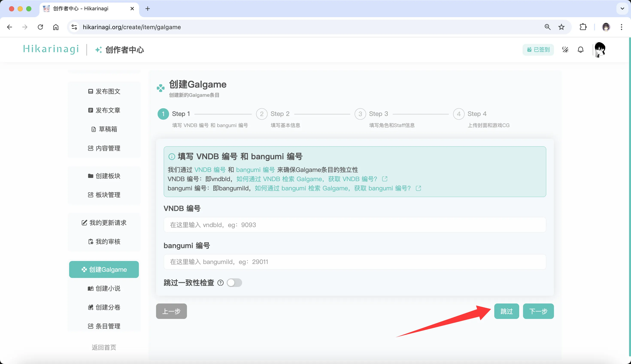This screenshot has width=631, height=364.
Task: Open 发布图文 in the sidebar
Action: click(104, 91)
